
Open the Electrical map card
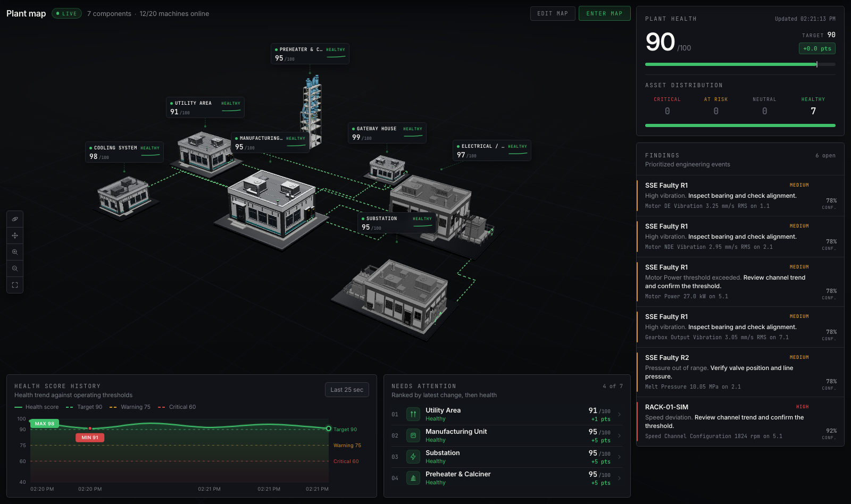pyautogui.click(x=492, y=150)
